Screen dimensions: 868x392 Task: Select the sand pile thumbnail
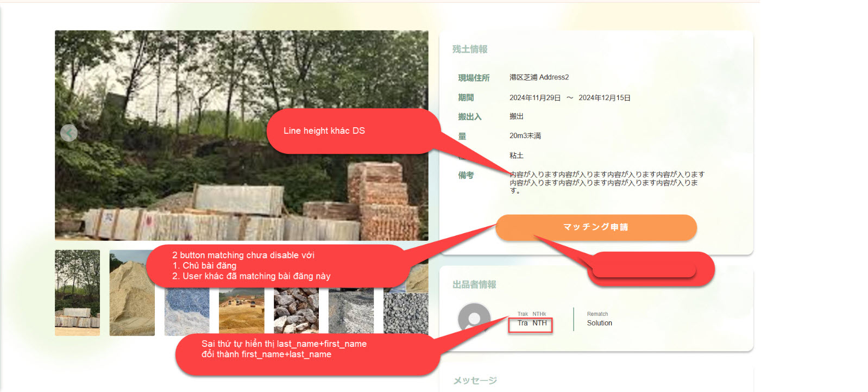(131, 304)
